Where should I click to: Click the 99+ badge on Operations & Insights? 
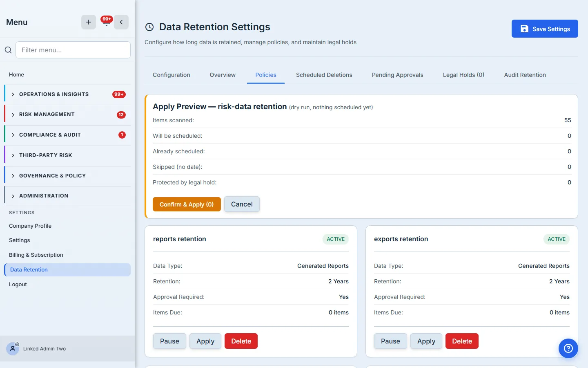(119, 94)
